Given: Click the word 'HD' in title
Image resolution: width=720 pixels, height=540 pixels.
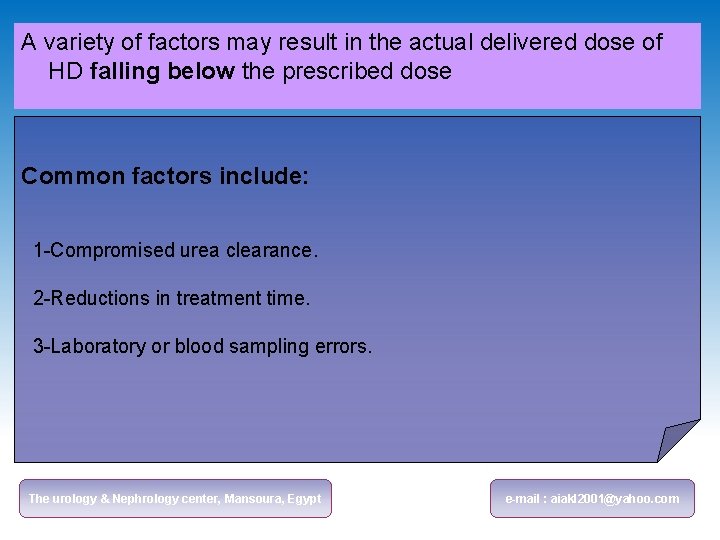Looking at the screenshot, I should (66, 71).
